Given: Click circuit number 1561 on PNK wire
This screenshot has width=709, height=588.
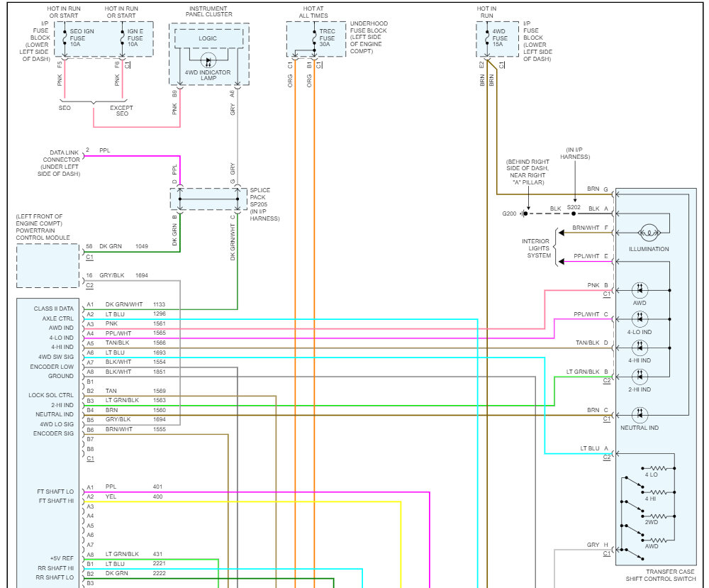Looking at the screenshot, I should tap(159, 324).
